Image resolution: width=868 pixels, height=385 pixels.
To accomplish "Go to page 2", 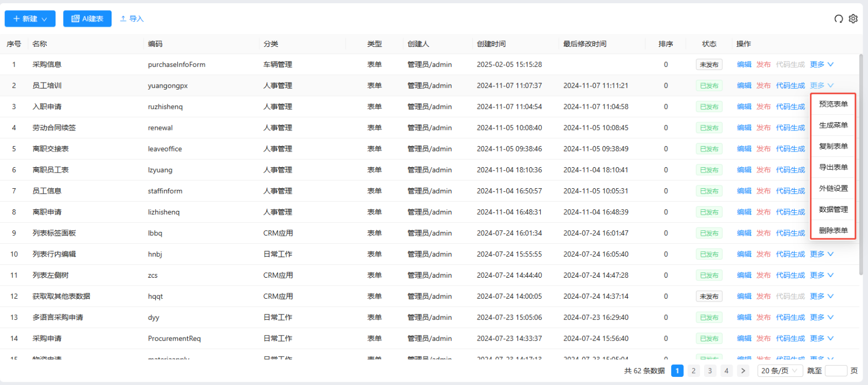I will tap(694, 371).
